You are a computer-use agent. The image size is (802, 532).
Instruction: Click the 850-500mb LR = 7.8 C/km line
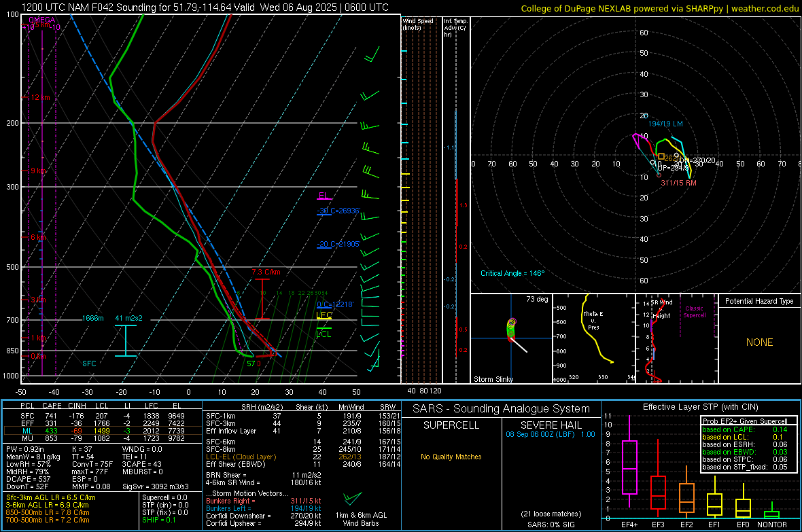coord(48,512)
